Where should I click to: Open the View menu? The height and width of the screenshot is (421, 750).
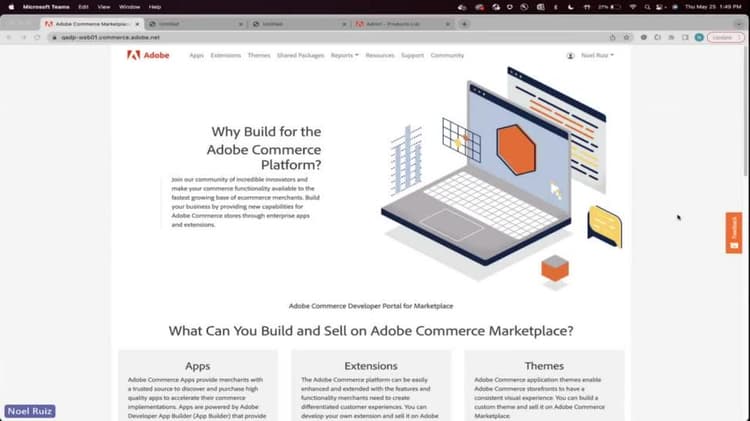(104, 7)
